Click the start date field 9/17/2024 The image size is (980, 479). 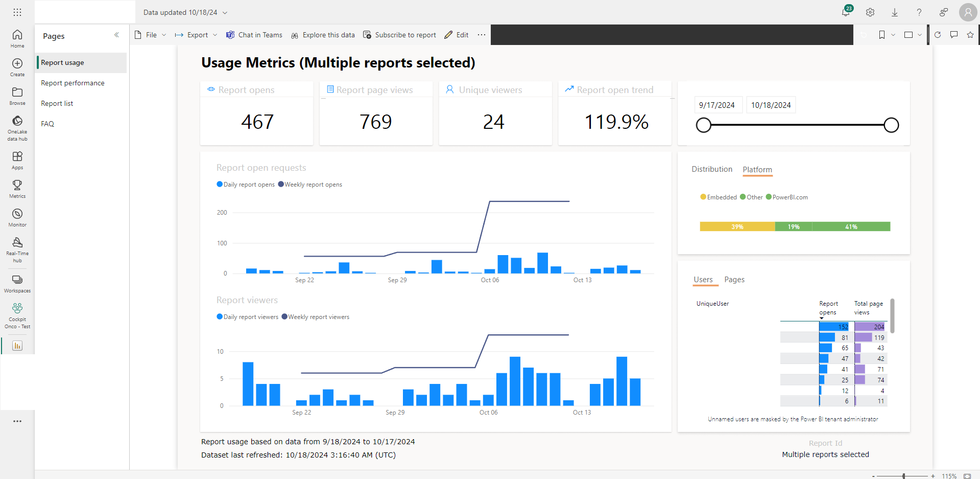click(718, 105)
